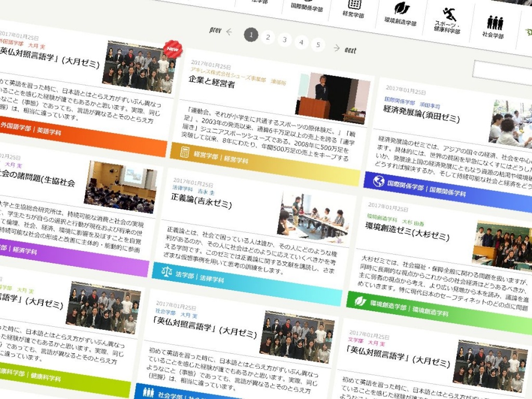
Task: Open the group photo in the 社会学部 大月ゼミ card
Action: [297, 337]
